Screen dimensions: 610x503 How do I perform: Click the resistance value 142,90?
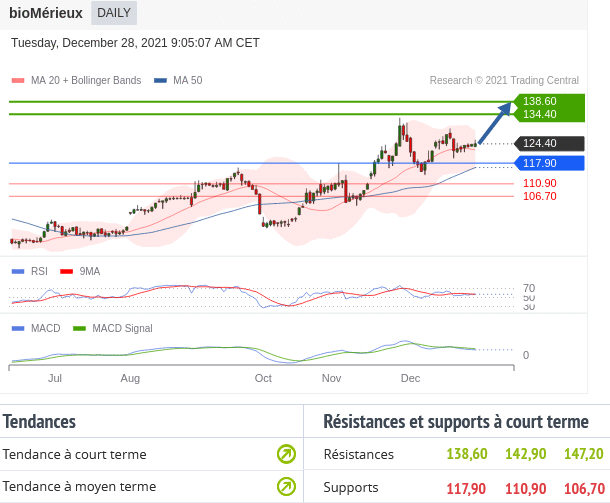coord(526,454)
